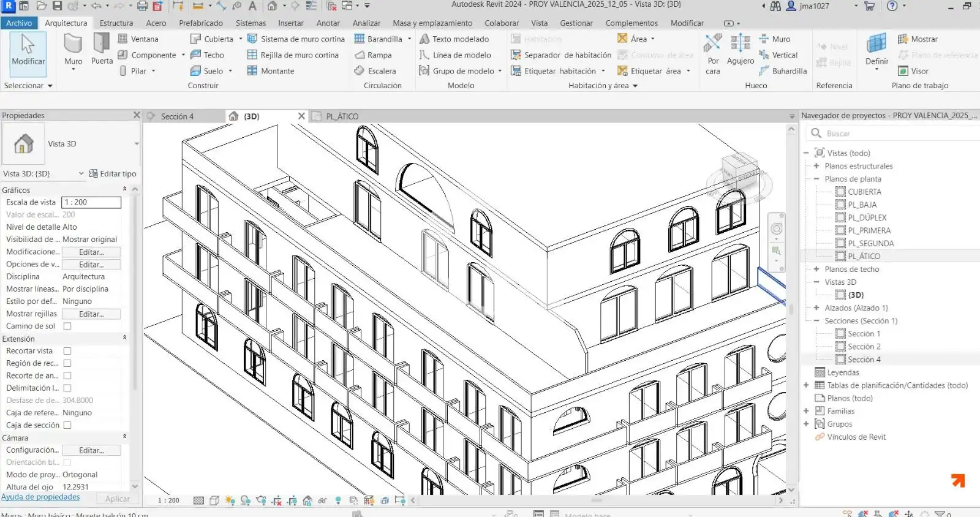Switch to the PL_ÁTICO view tab
This screenshot has height=517, width=980.
342,116
